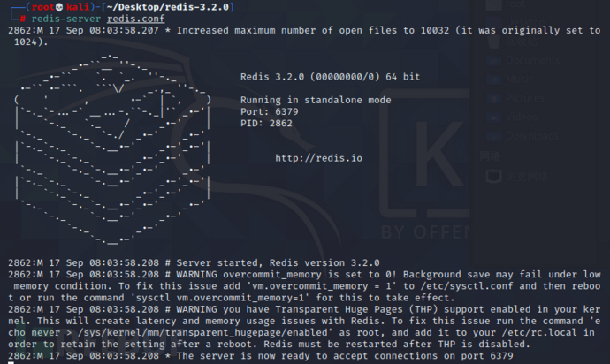Click the terminal cursor block at the bottom
Image resolution: width=610 pixels, height=364 pixels.
coord(11,362)
